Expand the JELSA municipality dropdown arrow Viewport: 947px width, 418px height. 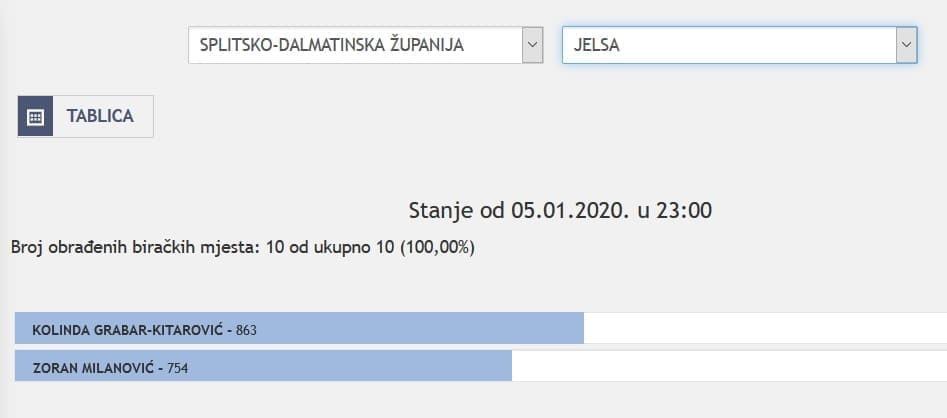906,45
